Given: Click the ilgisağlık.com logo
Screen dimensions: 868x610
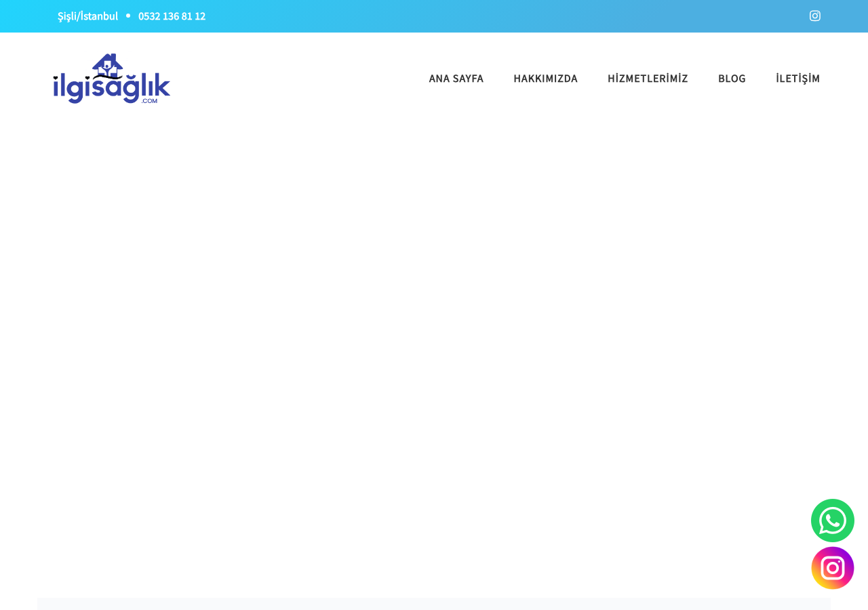Looking at the screenshot, I should (x=112, y=79).
